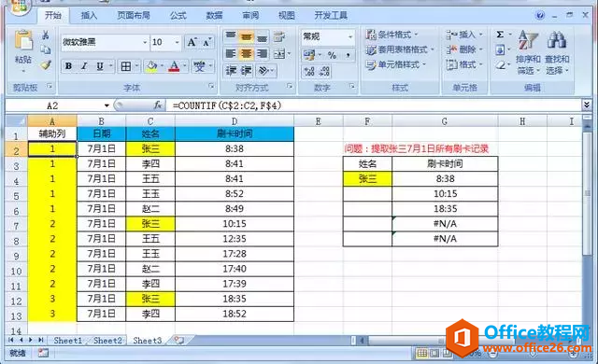Screen dimensions: 598x364
Task: Toggle bold formatting
Action: tap(68, 66)
